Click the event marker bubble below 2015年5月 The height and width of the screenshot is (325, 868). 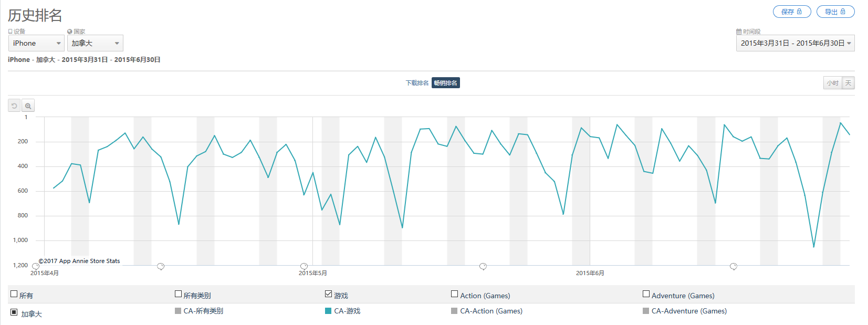[304, 267]
